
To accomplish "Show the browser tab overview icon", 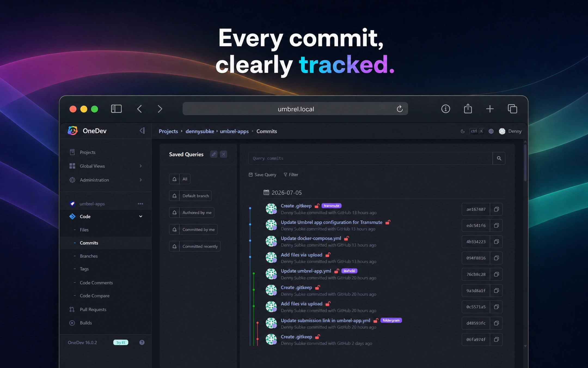I will click(512, 109).
